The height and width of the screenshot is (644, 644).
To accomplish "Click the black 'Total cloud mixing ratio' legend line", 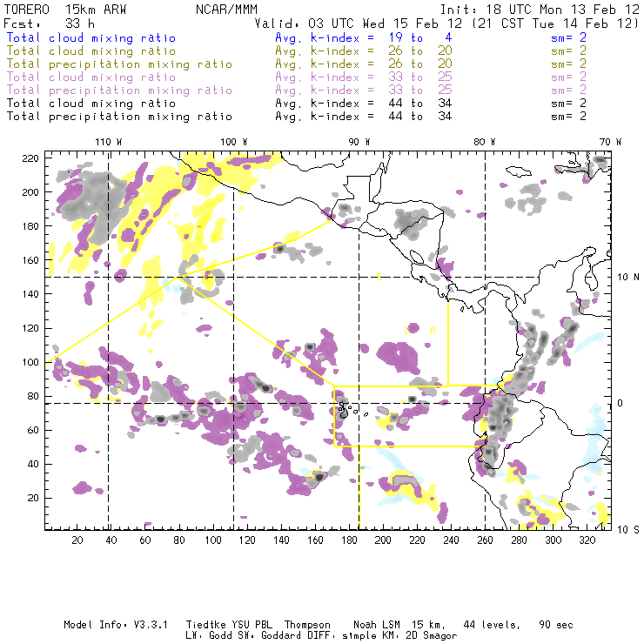I will (x=91, y=104).
